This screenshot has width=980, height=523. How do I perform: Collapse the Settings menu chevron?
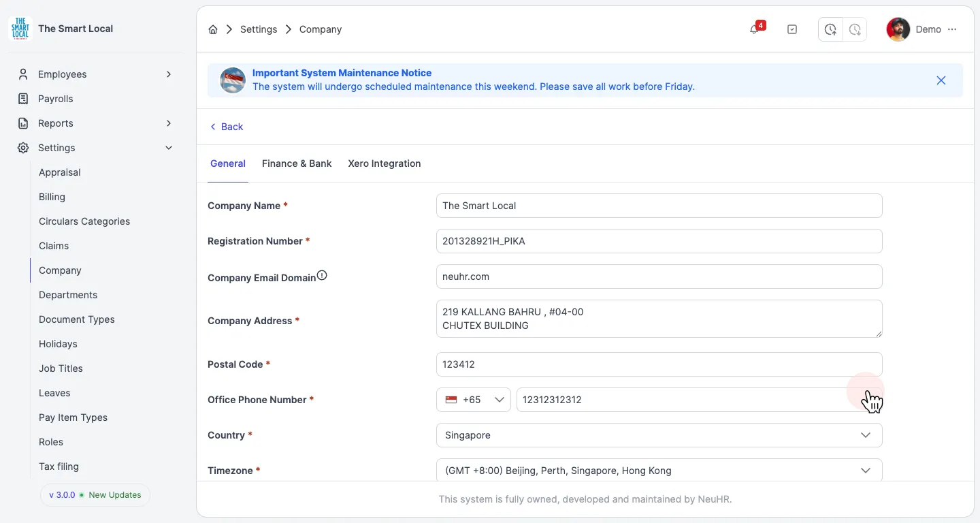(x=169, y=148)
